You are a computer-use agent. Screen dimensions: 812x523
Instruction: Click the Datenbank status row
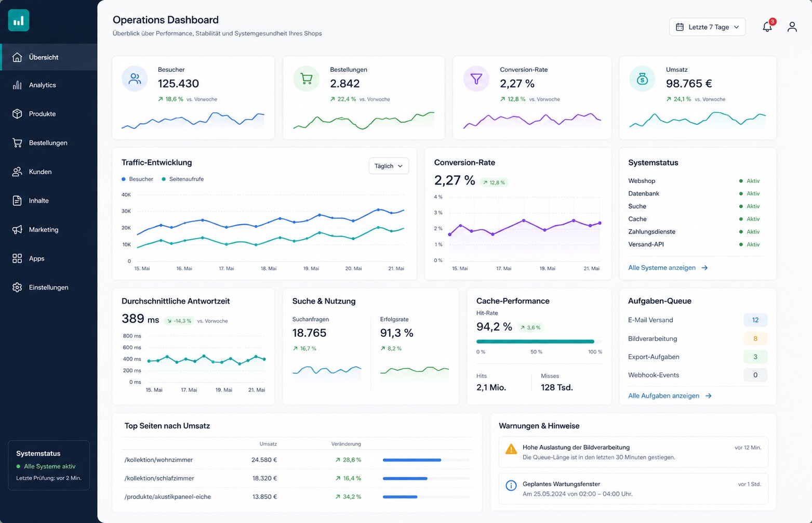tap(694, 193)
